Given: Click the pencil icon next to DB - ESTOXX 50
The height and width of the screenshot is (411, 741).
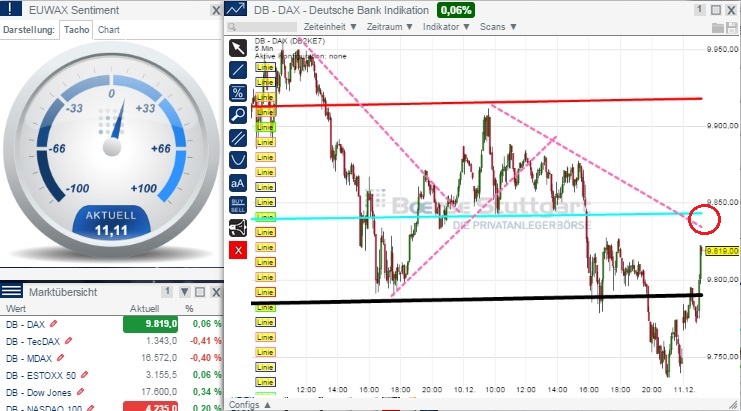Looking at the screenshot, I should click(85, 375).
